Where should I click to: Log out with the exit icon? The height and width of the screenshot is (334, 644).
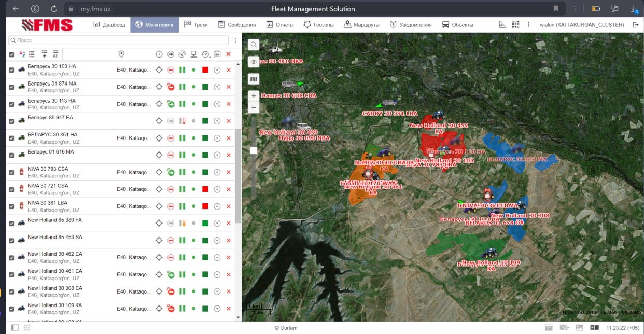tap(636, 25)
